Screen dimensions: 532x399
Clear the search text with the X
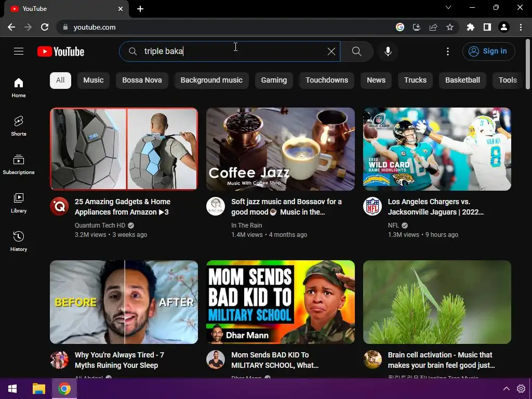(x=331, y=51)
